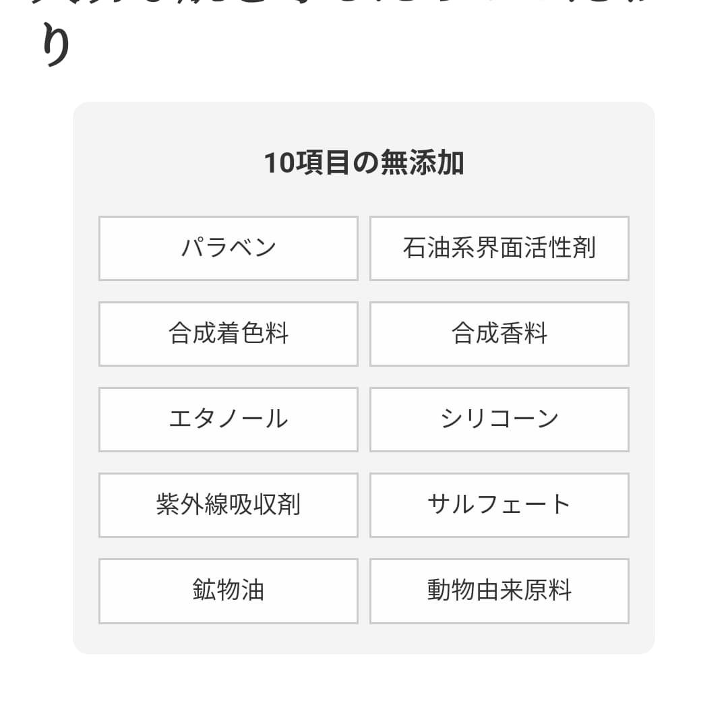Click empty gray space left of 10項目の無添加
The width and height of the screenshot is (728, 728).
coord(169,163)
